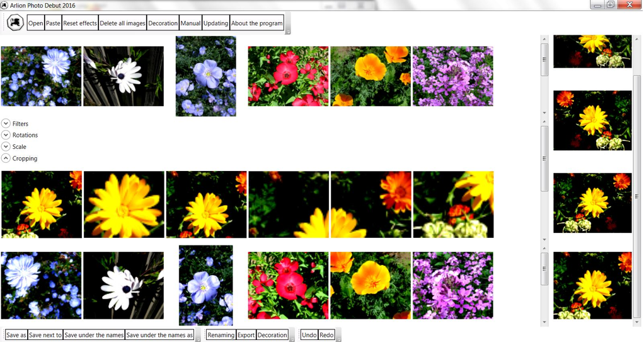Select the cropped blue flax thumbnail in bottom row
Image resolution: width=644 pixels, height=342 pixels.
coord(206,285)
